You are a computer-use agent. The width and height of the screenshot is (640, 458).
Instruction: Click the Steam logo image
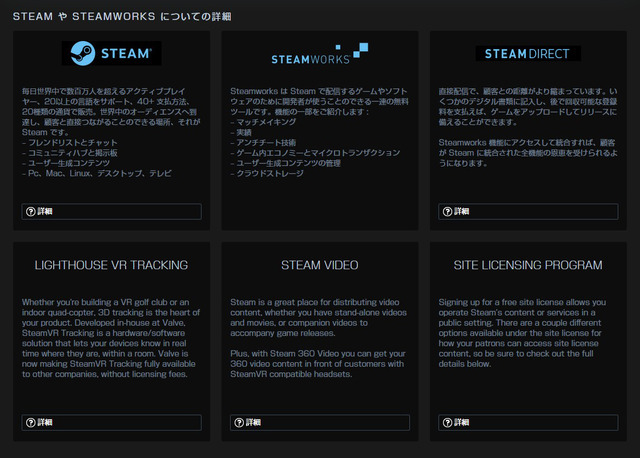[x=111, y=53]
